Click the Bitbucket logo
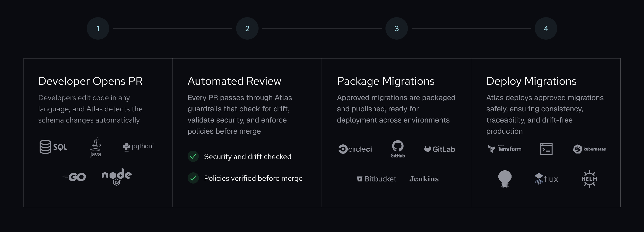 377,179
